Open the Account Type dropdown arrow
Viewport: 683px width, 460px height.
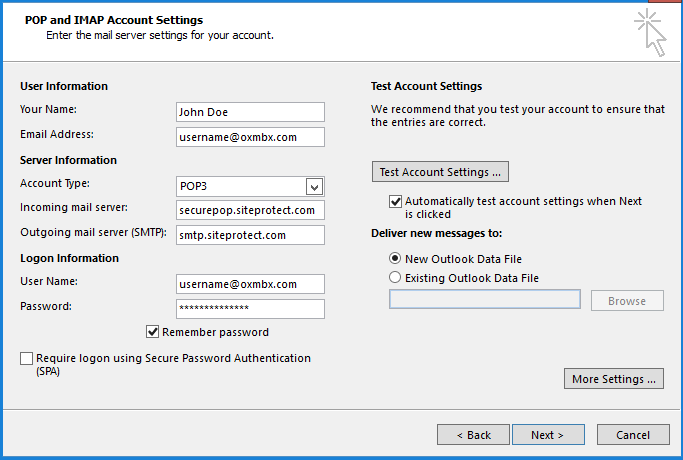click(x=314, y=186)
